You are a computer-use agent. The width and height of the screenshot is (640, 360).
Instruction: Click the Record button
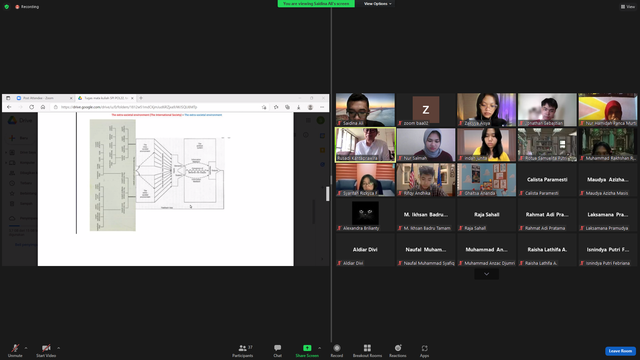click(x=337, y=351)
